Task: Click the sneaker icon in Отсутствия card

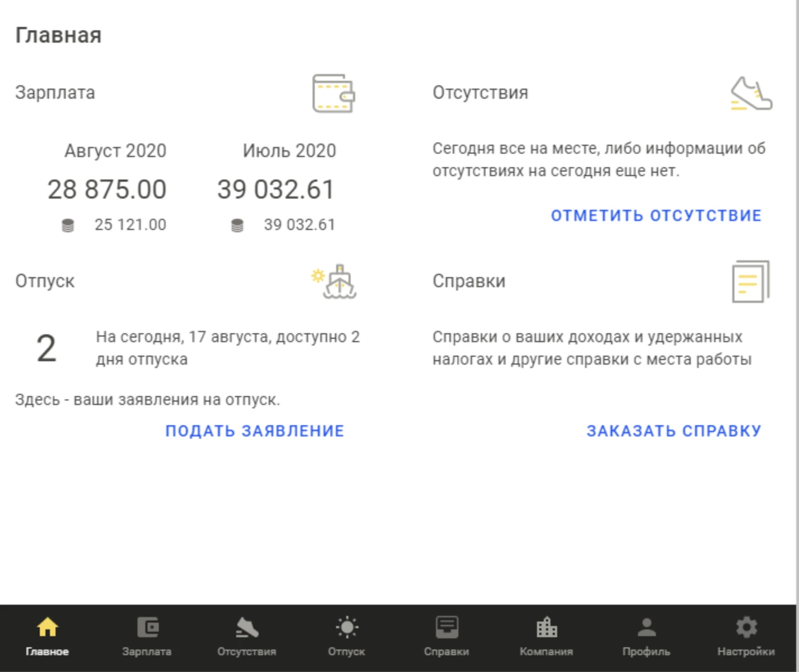Action: point(751,94)
